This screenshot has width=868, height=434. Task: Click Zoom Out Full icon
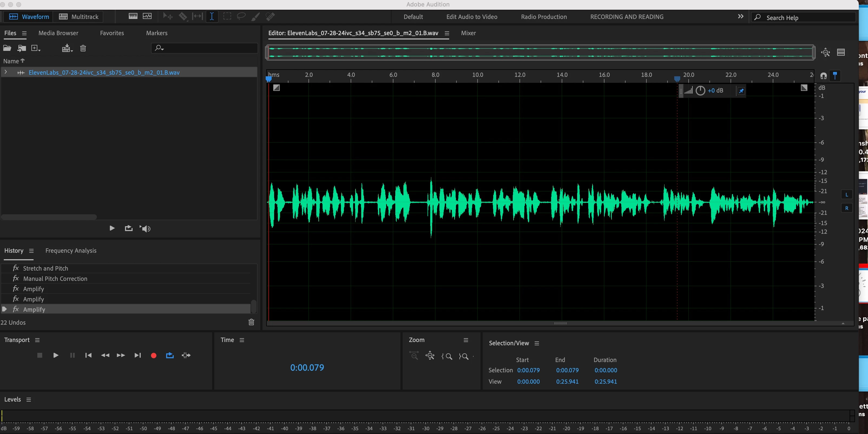[x=430, y=356]
